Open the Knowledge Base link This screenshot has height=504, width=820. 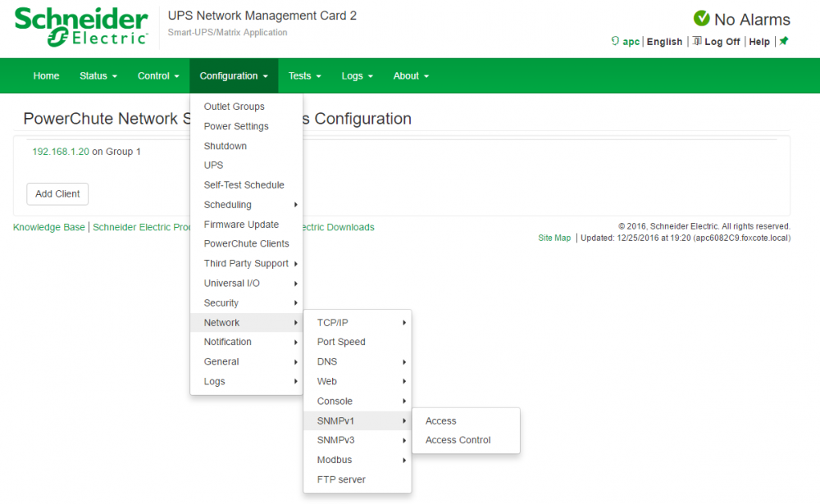(48, 228)
